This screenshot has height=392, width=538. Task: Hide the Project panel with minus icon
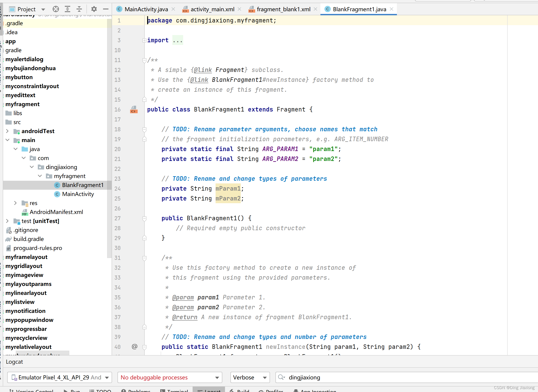106,9
